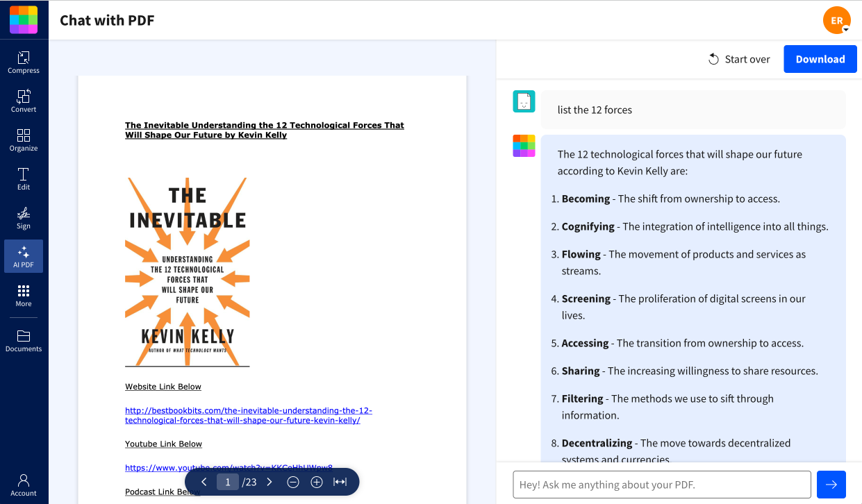The height and width of the screenshot is (504, 862).
Task: Open the More tools grid
Action: pyautogui.click(x=24, y=295)
